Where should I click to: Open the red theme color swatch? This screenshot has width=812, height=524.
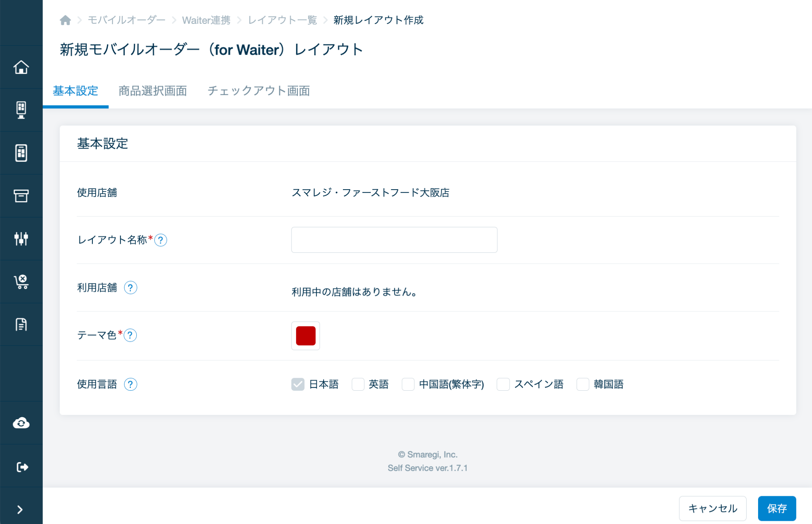pos(305,336)
